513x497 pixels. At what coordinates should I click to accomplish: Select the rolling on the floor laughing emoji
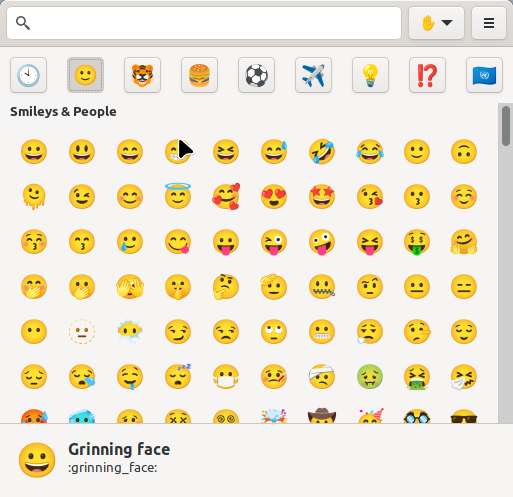[x=321, y=152]
